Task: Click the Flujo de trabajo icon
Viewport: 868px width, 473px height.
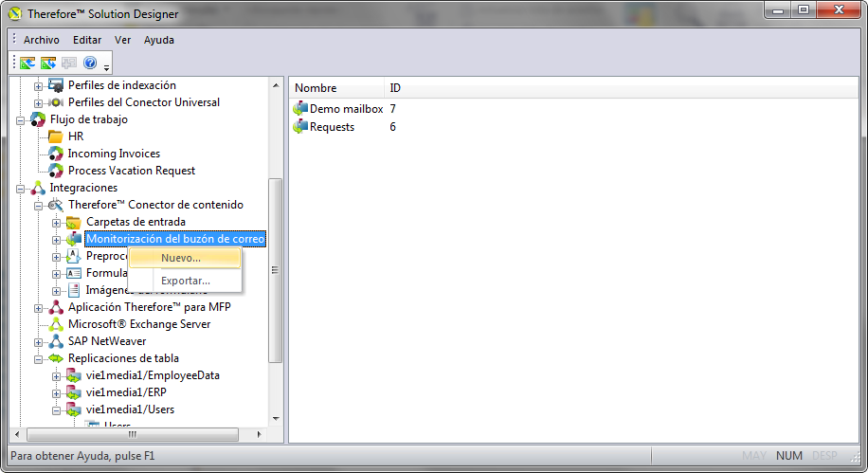Action: point(38,119)
